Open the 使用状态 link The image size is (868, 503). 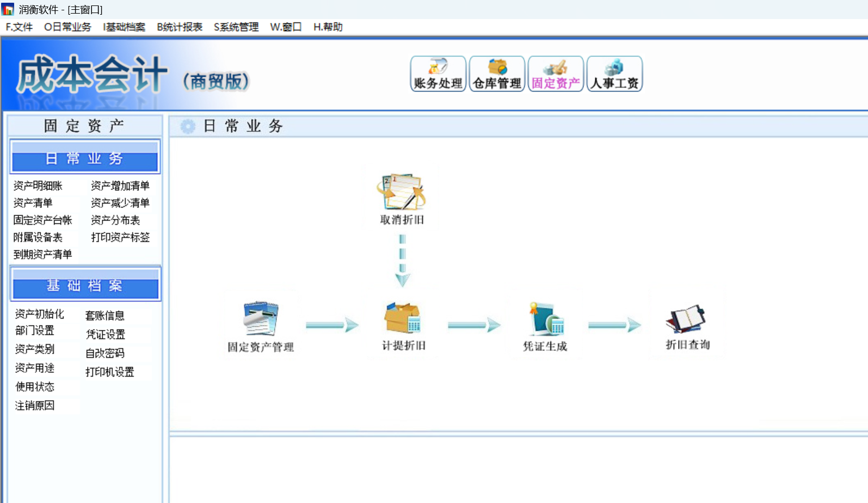click(35, 387)
